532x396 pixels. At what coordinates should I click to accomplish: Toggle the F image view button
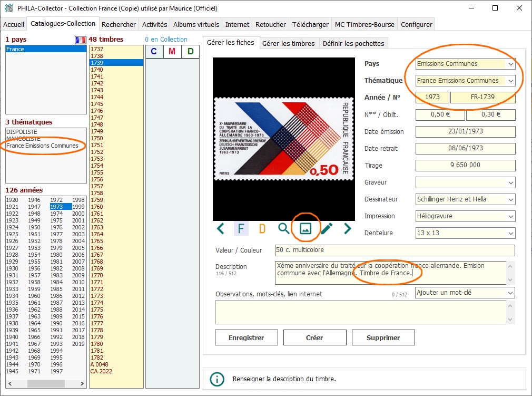(x=241, y=228)
